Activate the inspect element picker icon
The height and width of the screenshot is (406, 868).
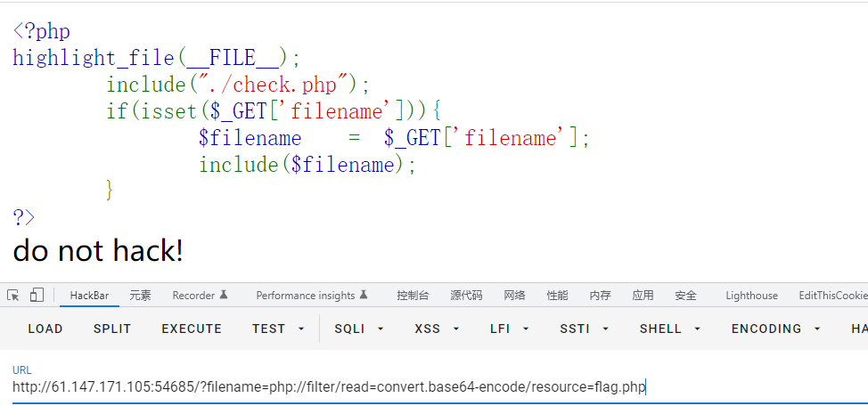[13, 296]
